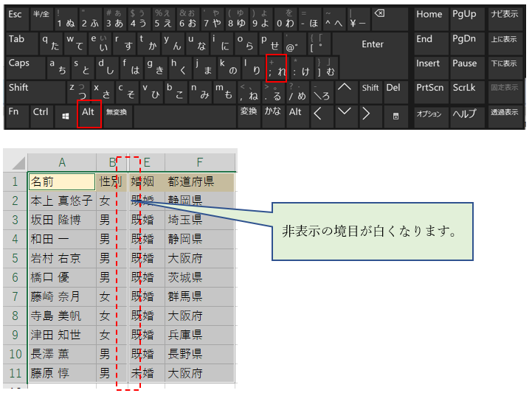Viewport: 532px width, 393px height.
Task: Toggle the 半/全 input mode key
Action: click(x=43, y=15)
